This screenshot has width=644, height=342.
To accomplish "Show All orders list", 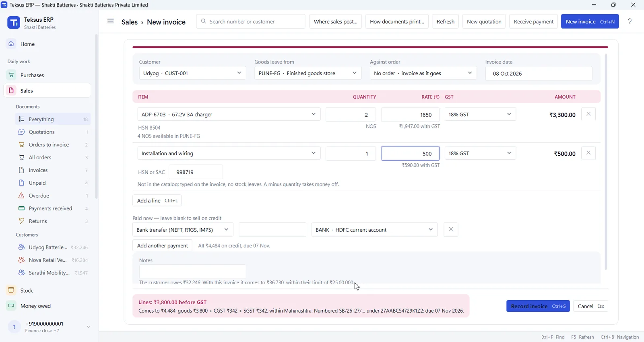I will [53, 157].
